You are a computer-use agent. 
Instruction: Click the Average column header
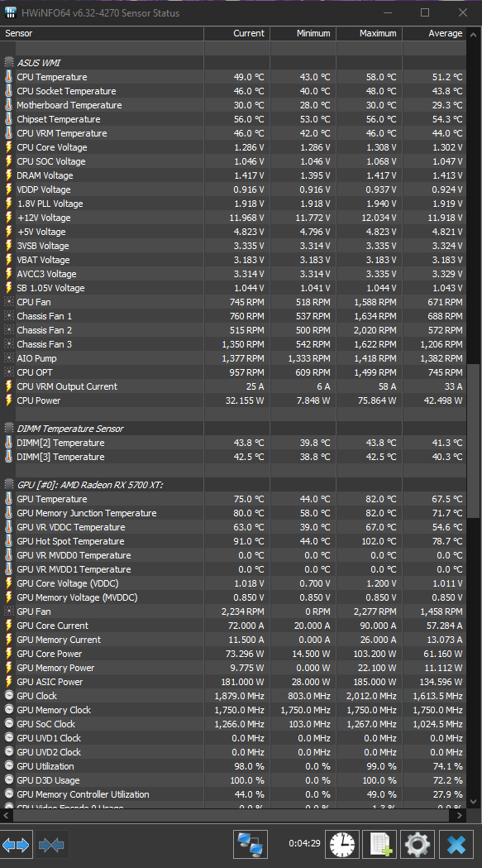[434, 33]
